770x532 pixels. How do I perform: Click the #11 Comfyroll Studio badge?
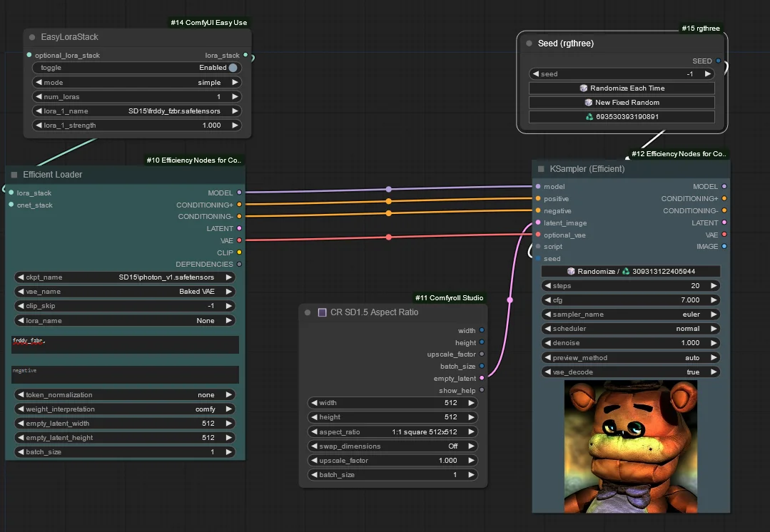[450, 298]
